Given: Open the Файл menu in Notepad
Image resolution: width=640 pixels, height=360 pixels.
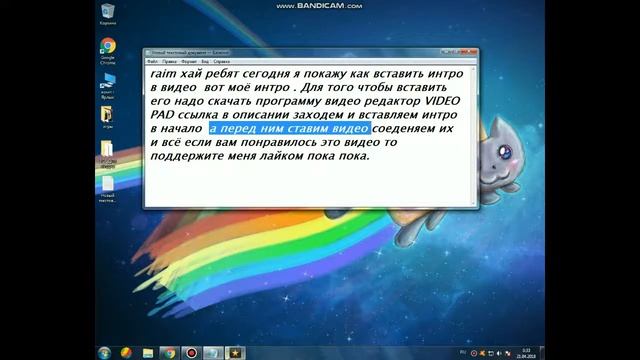Looking at the screenshot, I should click(x=152, y=62).
